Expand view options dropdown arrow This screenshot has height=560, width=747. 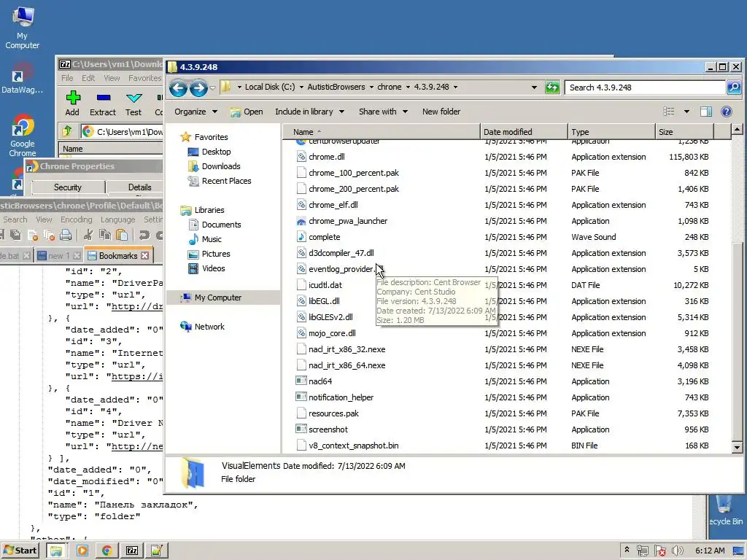(686, 112)
